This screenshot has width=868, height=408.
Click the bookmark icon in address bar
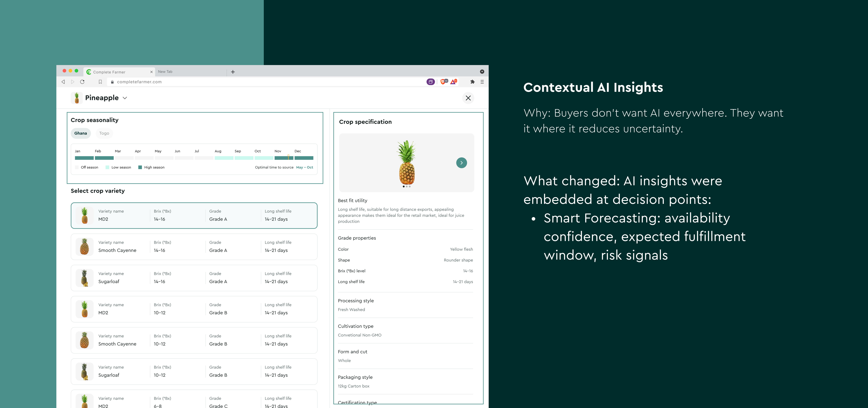100,82
